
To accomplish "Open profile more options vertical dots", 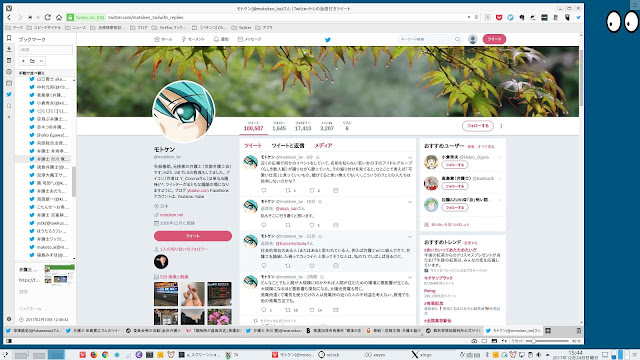I will [x=501, y=126].
